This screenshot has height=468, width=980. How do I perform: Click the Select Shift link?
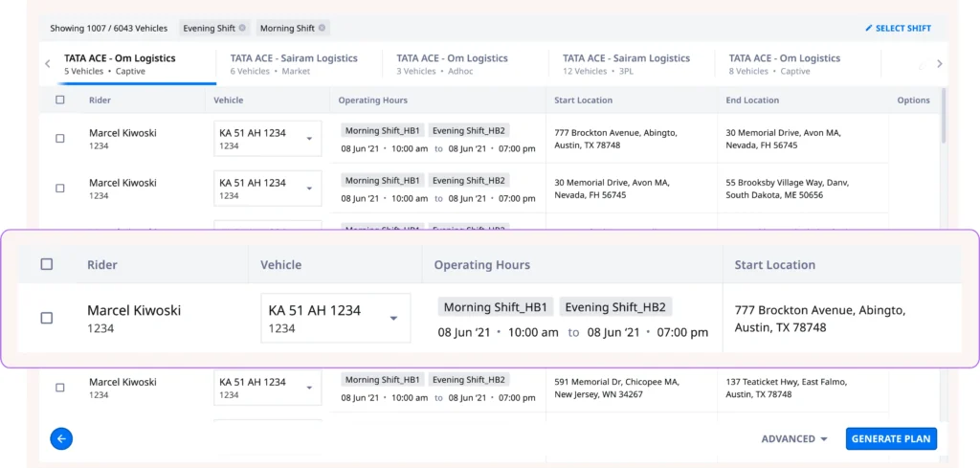(x=903, y=29)
